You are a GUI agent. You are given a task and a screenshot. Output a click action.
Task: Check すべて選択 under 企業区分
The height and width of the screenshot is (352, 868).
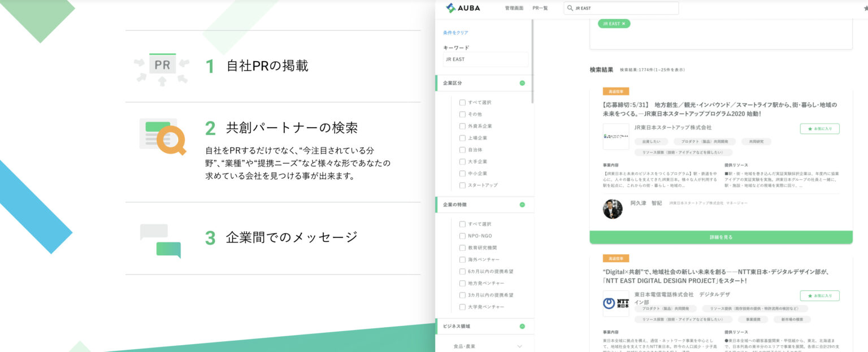point(462,102)
